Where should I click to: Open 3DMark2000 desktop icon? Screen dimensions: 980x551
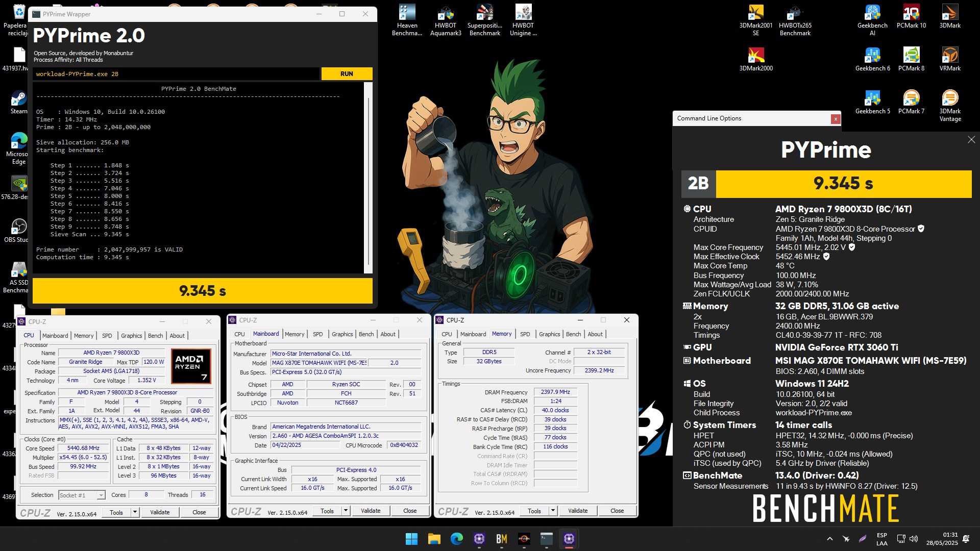pyautogui.click(x=756, y=59)
